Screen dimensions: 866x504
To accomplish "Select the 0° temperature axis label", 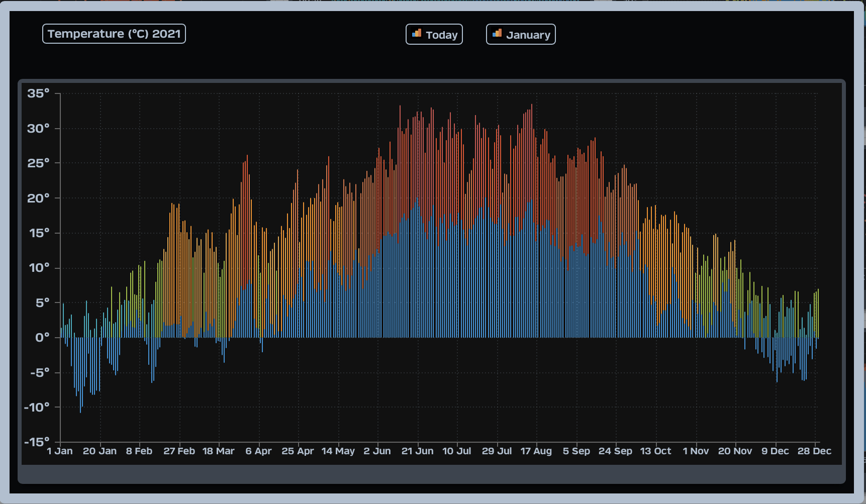I will coord(43,337).
